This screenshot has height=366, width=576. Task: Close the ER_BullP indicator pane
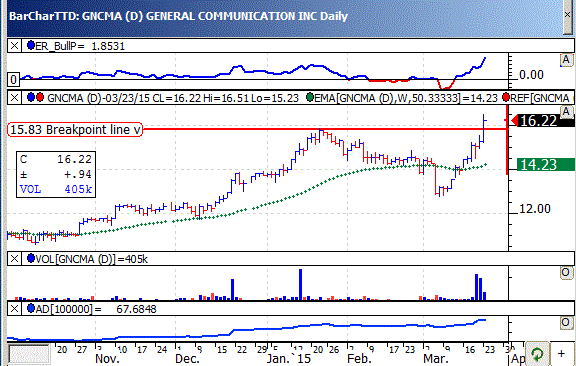point(14,46)
